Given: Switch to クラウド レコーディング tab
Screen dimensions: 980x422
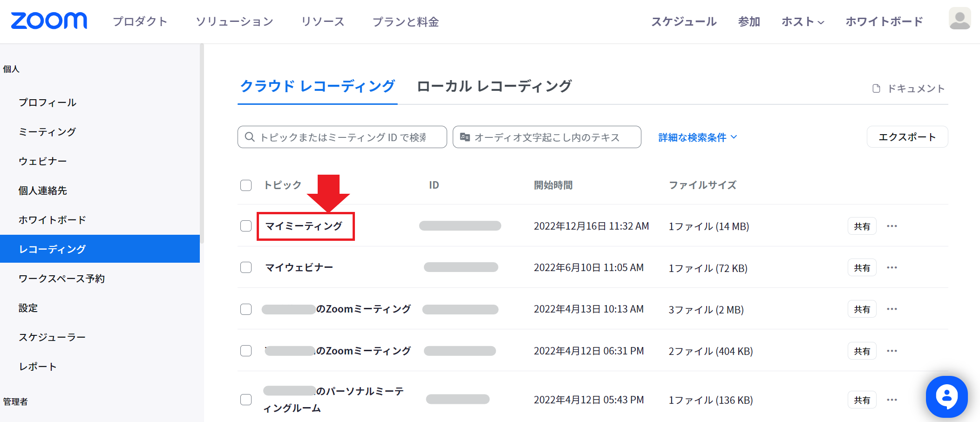Looking at the screenshot, I should [x=317, y=86].
